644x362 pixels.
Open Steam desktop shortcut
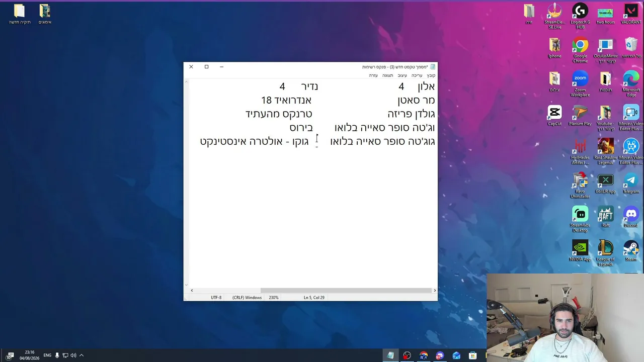tap(631, 250)
